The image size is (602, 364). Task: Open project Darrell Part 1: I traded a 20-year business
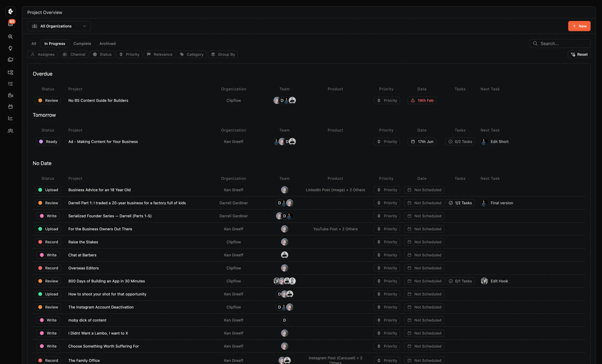click(x=127, y=203)
